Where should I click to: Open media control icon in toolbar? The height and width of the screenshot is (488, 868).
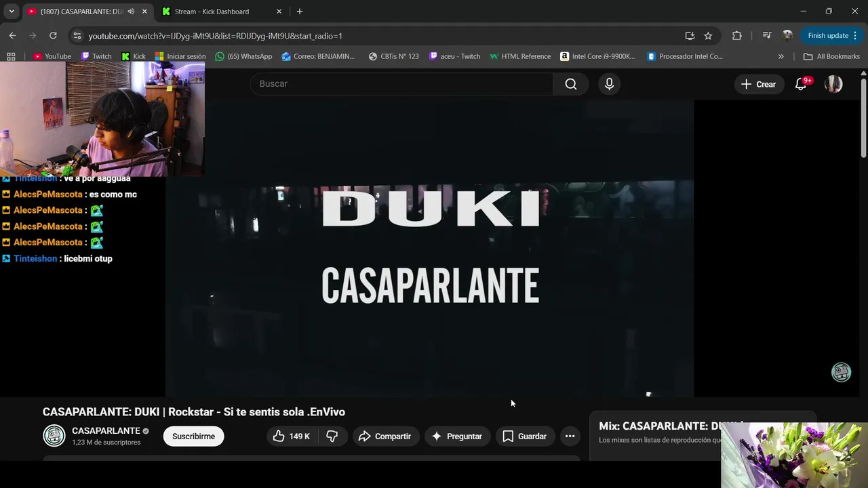tap(767, 35)
